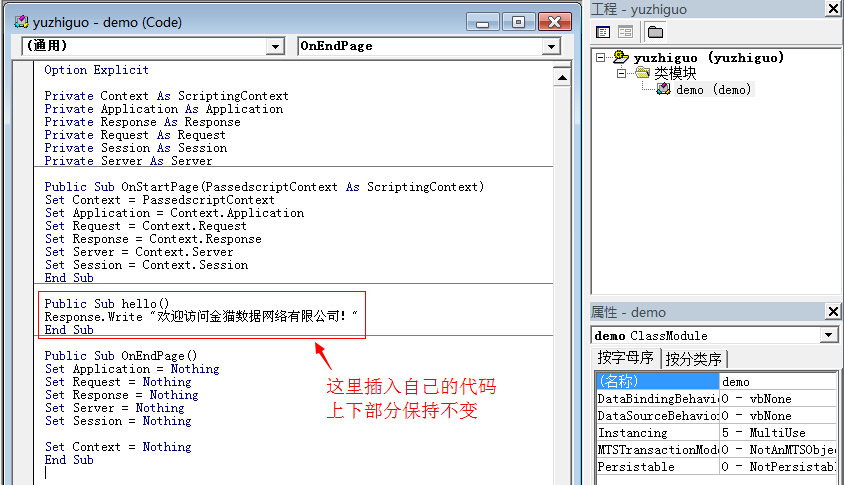Viewport: 844px width, 485px height.
Task: Click the 类模块 folder icon
Action: 643,73
